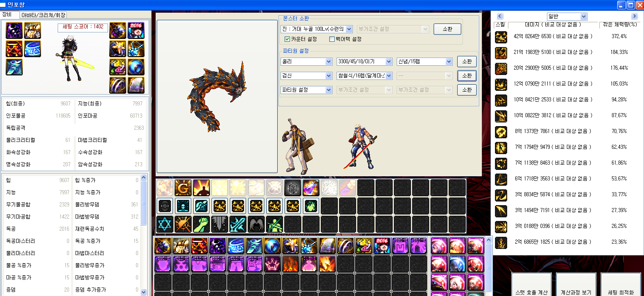Viewport: 644px width, 296px height.
Task: Select the skill icon in the 62,43% row
Action: pyautogui.click(x=501, y=148)
